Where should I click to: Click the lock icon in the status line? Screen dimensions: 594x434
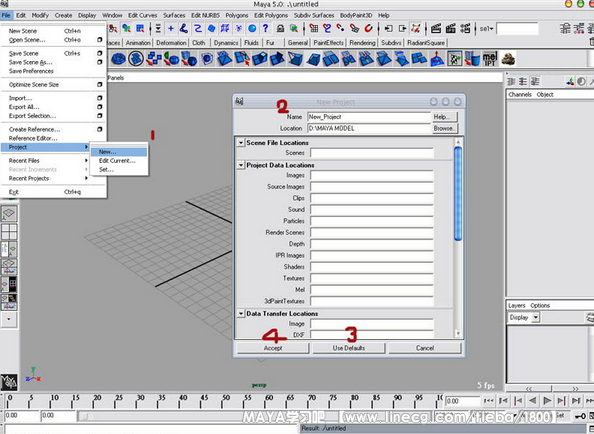(280, 28)
